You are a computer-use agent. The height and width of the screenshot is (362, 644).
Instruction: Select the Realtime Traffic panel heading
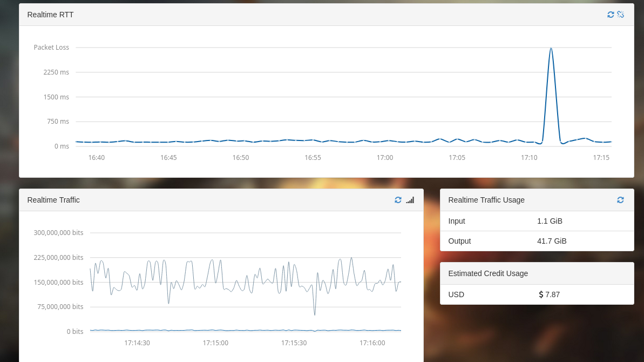pyautogui.click(x=53, y=200)
